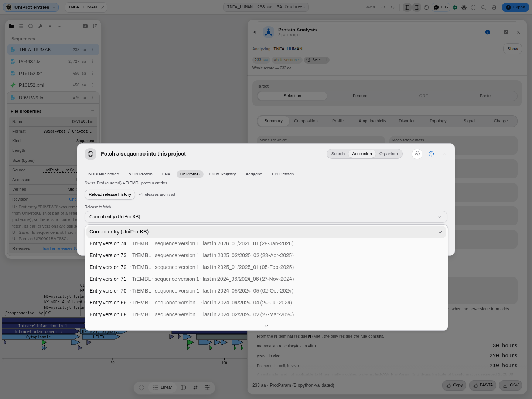Viewport: 532px width, 399px height.
Task: Click the undo arrow in top bar
Action: pyautogui.click(x=383, y=7)
